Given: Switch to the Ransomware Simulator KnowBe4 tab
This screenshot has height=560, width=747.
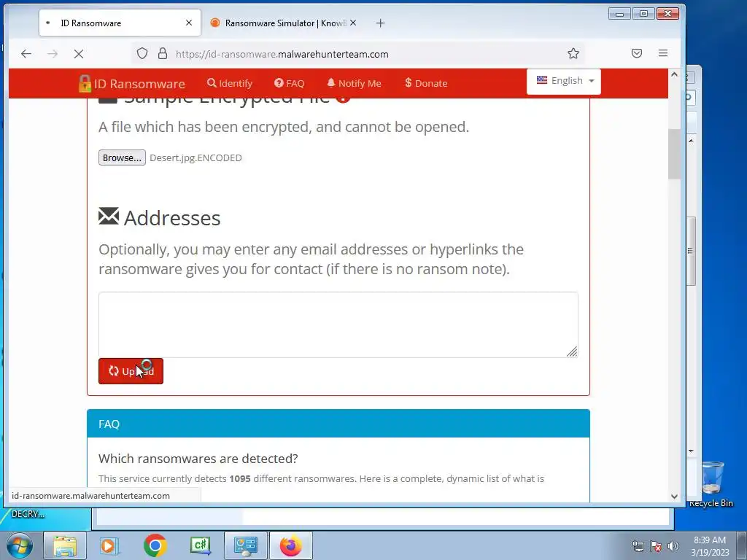Looking at the screenshot, I should click(284, 23).
